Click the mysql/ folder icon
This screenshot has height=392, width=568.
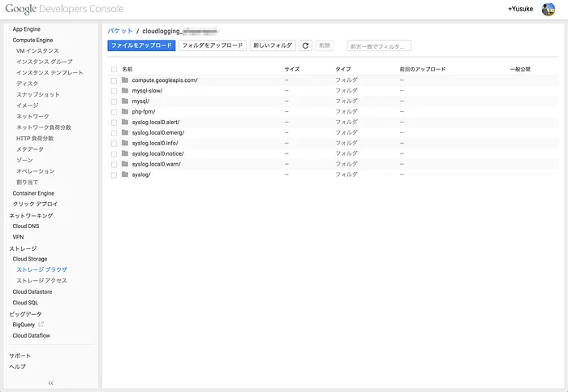[125, 101]
